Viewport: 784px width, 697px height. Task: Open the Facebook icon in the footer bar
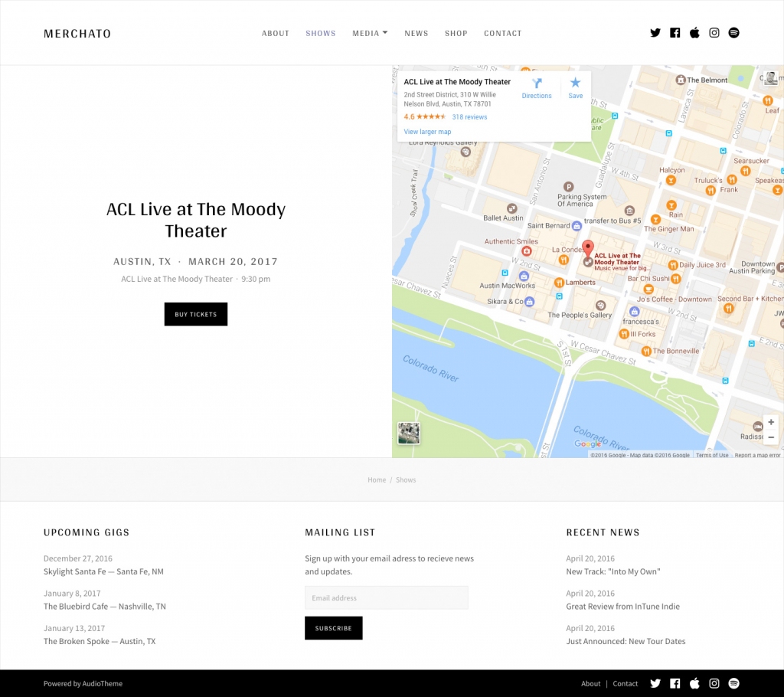675,683
